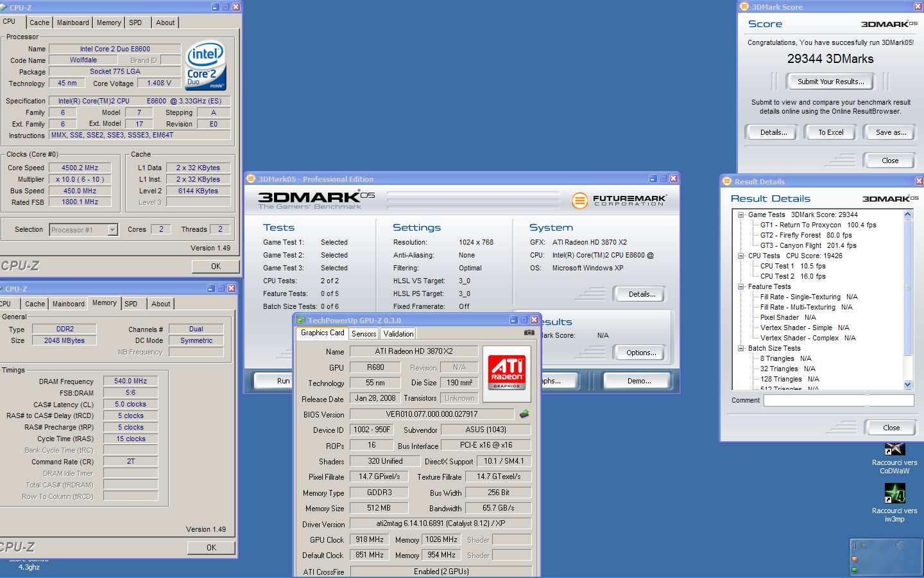Screen dimensions: 924x578
Task: Export score with To Excel button
Action: click(x=831, y=132)
